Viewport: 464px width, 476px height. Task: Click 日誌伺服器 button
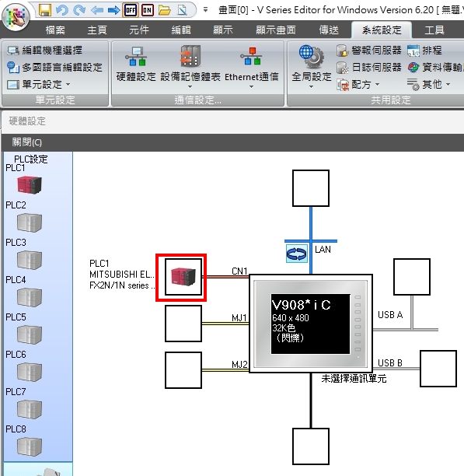click(x=368, y=67)
